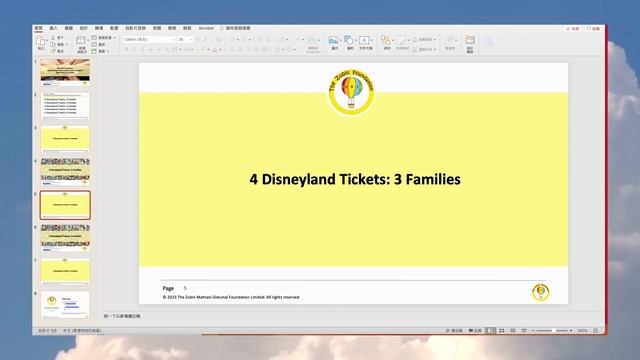Open the font size box
The height and width of the screenshot is (360, 640).
click(x=184, y=39)
